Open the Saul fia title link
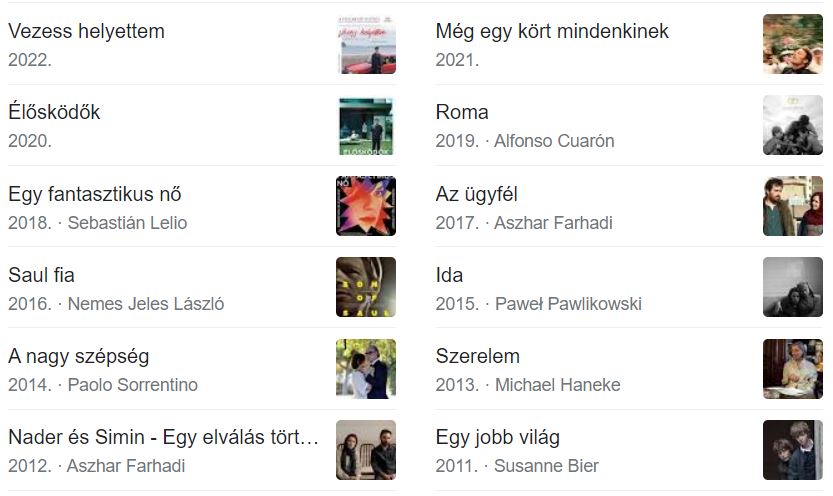The width and height of the screenshot is (833, 496). [x=41, y=275]
